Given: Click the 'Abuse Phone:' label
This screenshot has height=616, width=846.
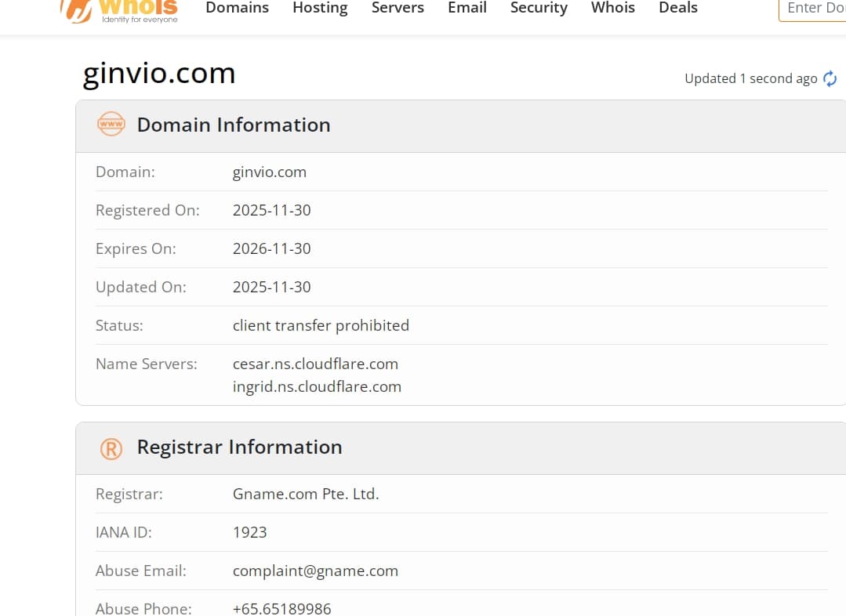Looking at the screenshot, I should [143, 609].
